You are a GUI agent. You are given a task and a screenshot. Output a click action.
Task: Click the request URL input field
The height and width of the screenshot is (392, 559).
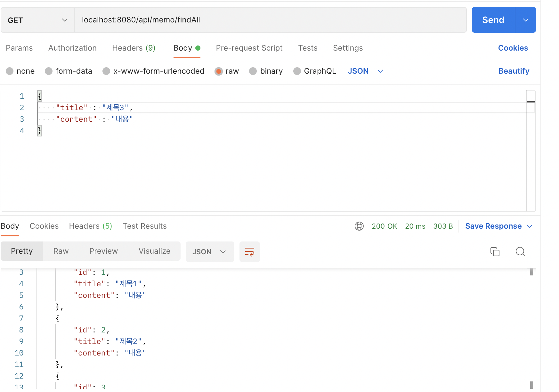[x=271, y=20]
